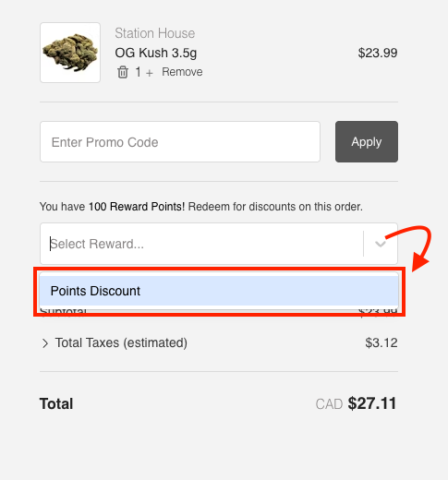Click the CAD $27.11 total amount
Viewport: 448px width, 480px height.
[x=357, y=403]
